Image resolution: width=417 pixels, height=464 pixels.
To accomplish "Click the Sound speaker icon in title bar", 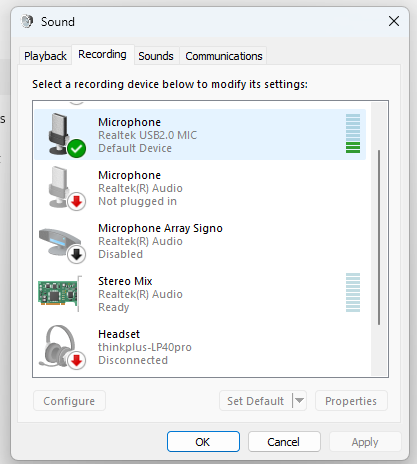I will point(27,21).
